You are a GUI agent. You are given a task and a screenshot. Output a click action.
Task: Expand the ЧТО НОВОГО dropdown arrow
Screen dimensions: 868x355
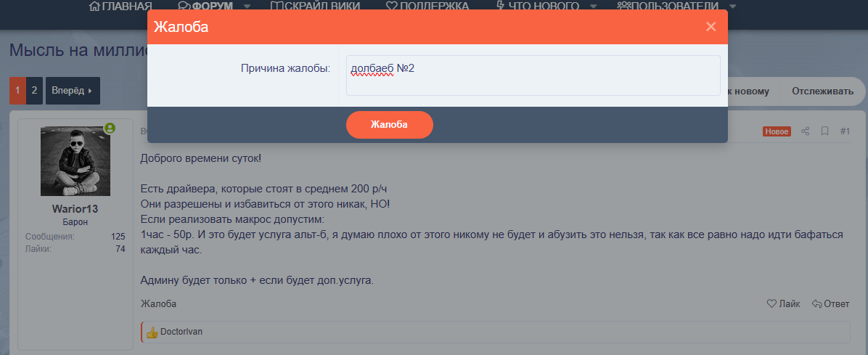pos(593,7)
